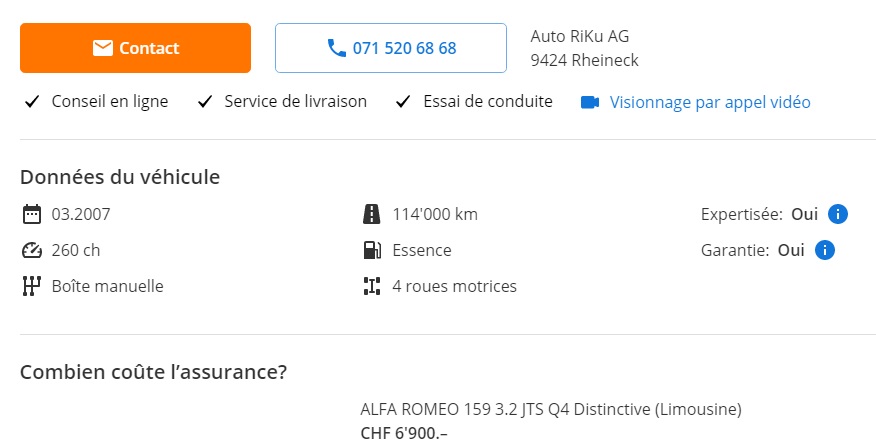Click the envelope icon in the Contact button

(103, 48)
